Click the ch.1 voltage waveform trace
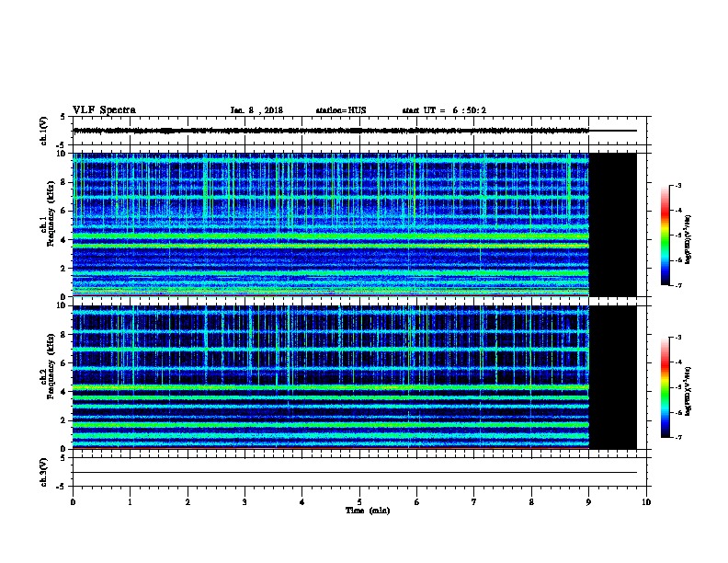 331,131
